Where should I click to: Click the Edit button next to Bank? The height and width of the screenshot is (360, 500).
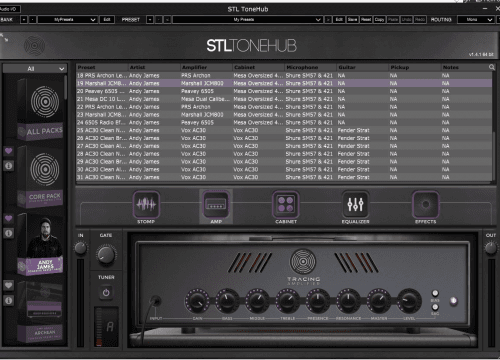click(107, 20)
